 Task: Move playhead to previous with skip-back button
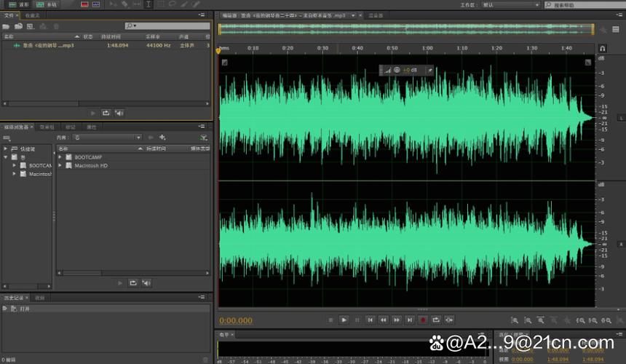coord(370,320)
